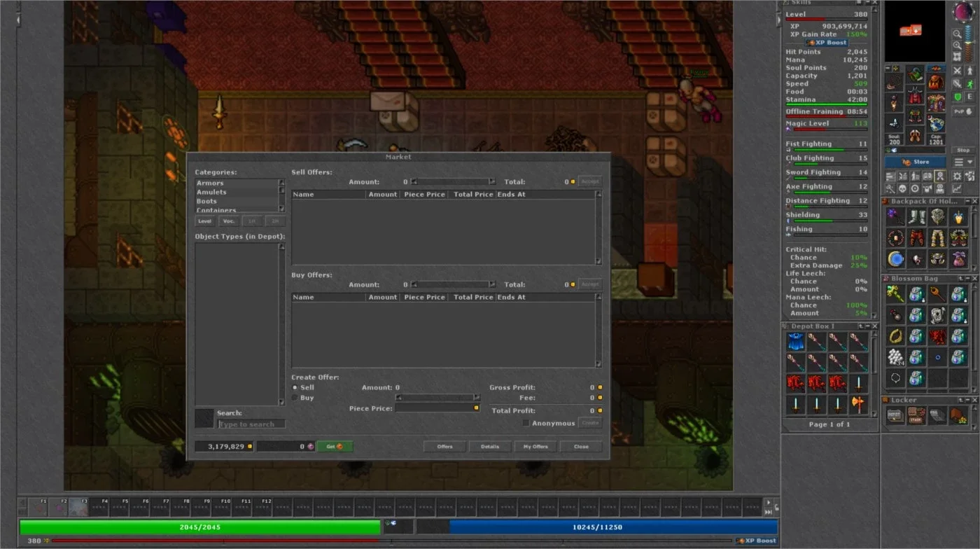Open analytics graph icon
Viewport: 980px width, 549px height.
tap(957, 188)
